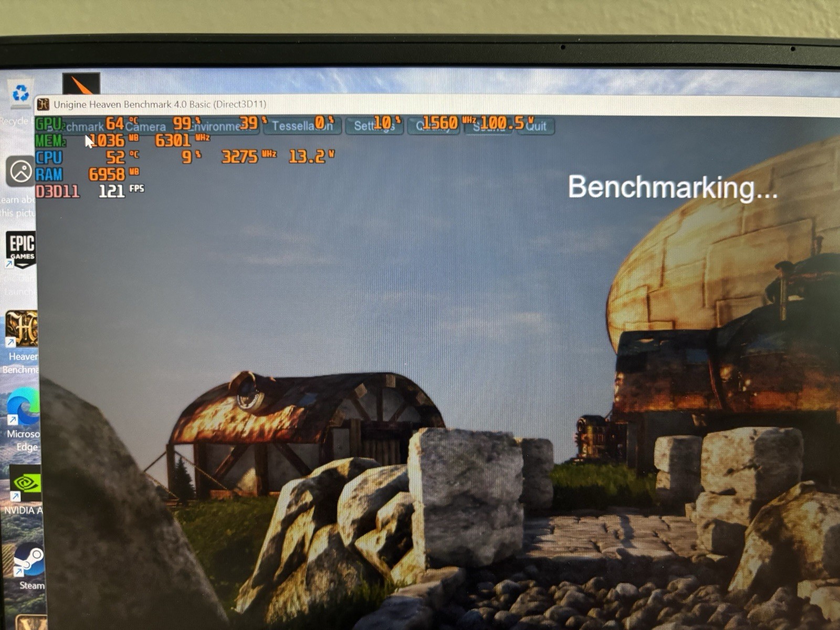
Task: Click the Heaven Benchmark title bar icon
Action: 44,104
